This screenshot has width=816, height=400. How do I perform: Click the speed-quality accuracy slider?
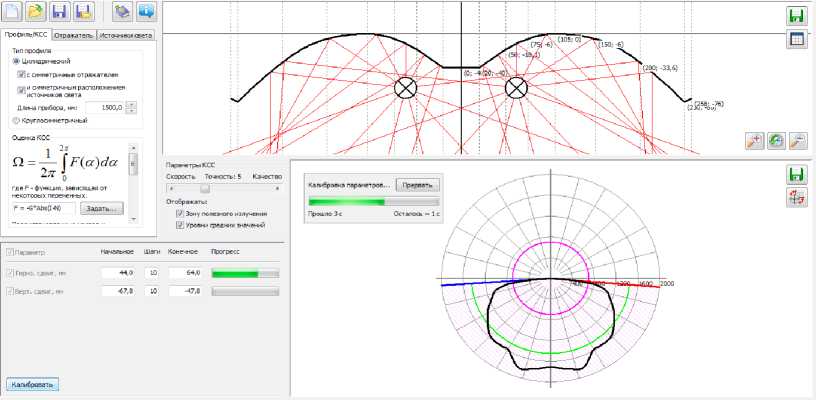(206, 187)
